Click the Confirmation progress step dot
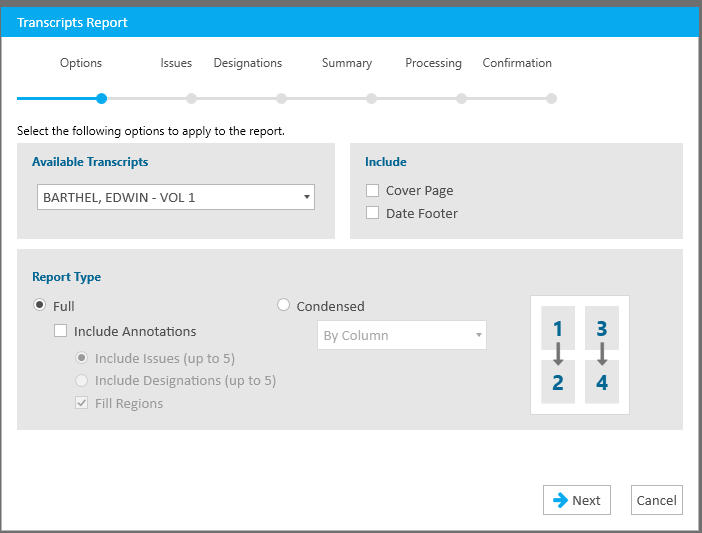The height and width of the screenshot is (533, 702). click(552, 98)
